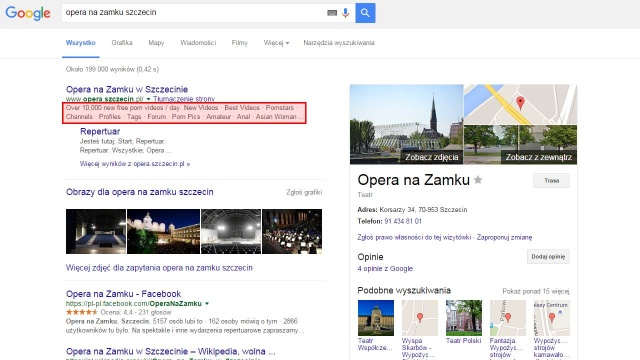Viewport: 640px width, 360px height.
Task: Star the Opera na Zamku place
Action: 478,180
